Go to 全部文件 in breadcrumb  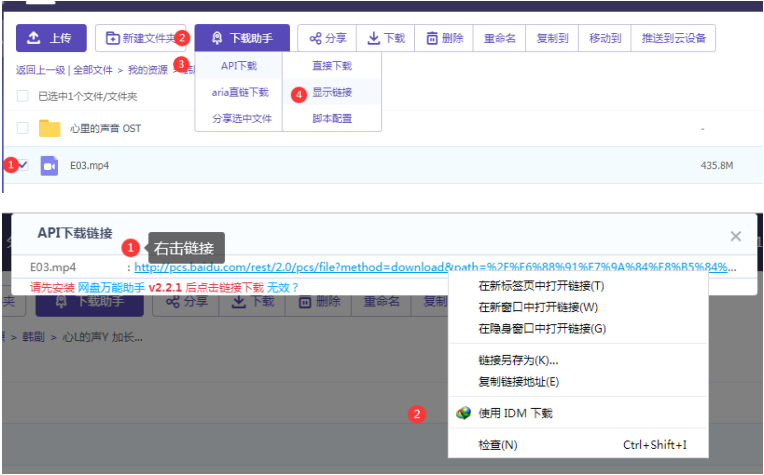pos(93,70)
